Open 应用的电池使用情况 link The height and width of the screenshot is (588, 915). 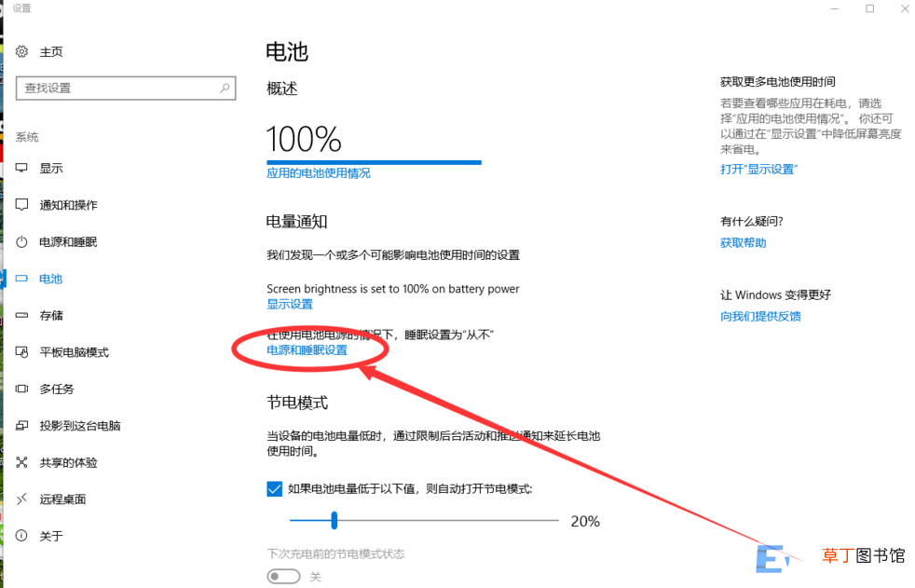[318, 173]
